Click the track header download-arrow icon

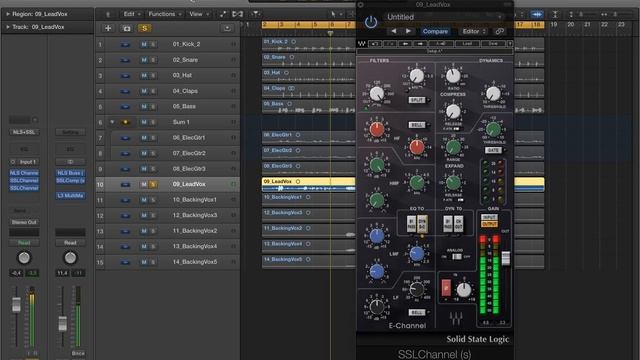point(227,28)
